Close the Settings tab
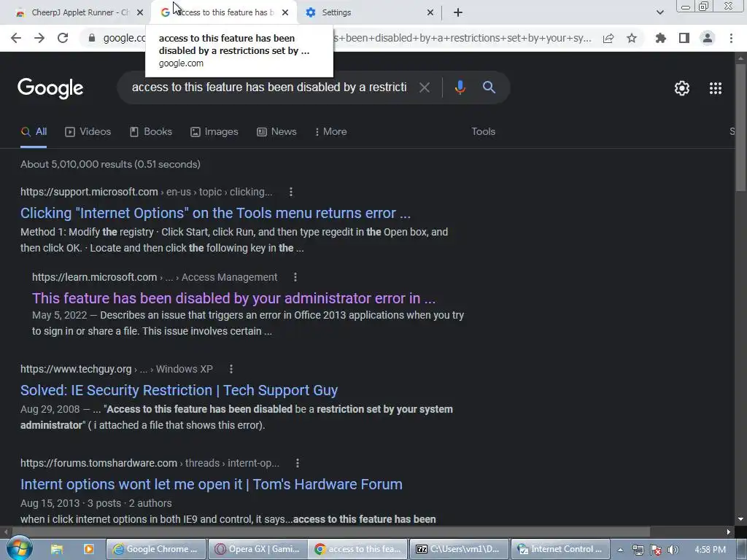The image size is (747, 560). [x=430, y=12]
